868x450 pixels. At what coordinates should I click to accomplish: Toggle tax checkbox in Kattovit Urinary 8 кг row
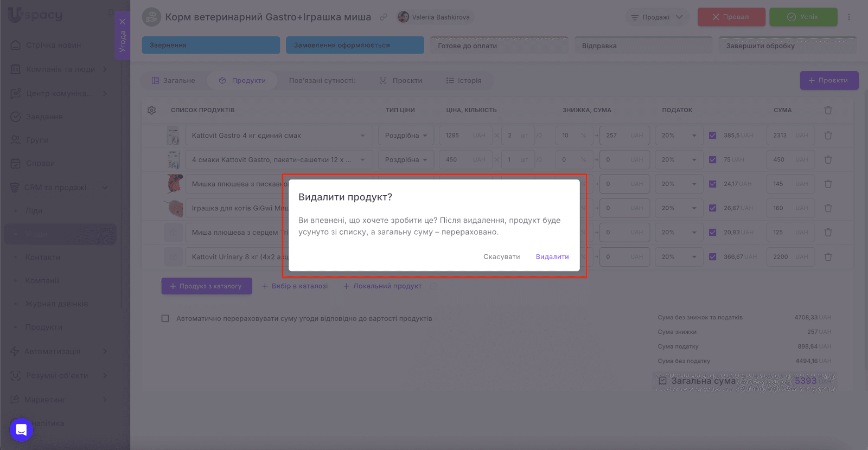point(713,256)
